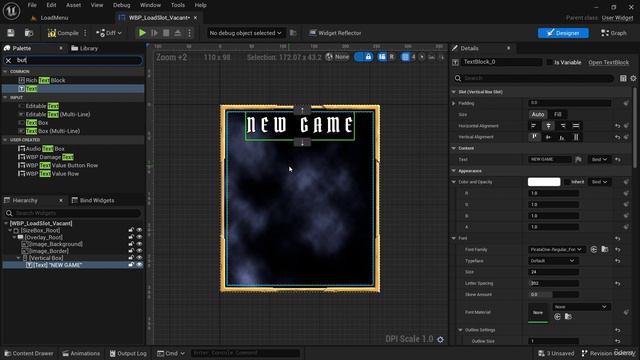Toggle the Is Variable checkbox
Screen dimensions: 640x360
[x=550, y=62]
